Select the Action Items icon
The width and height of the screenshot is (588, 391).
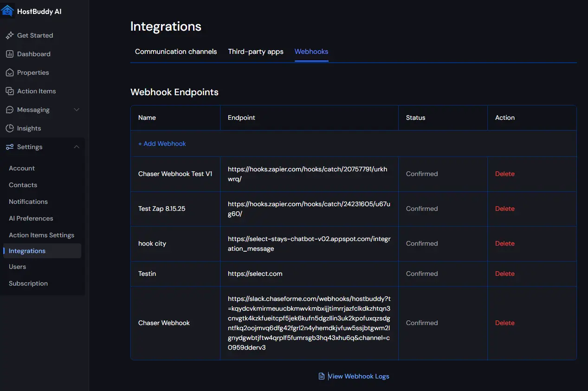pos(9,91)
